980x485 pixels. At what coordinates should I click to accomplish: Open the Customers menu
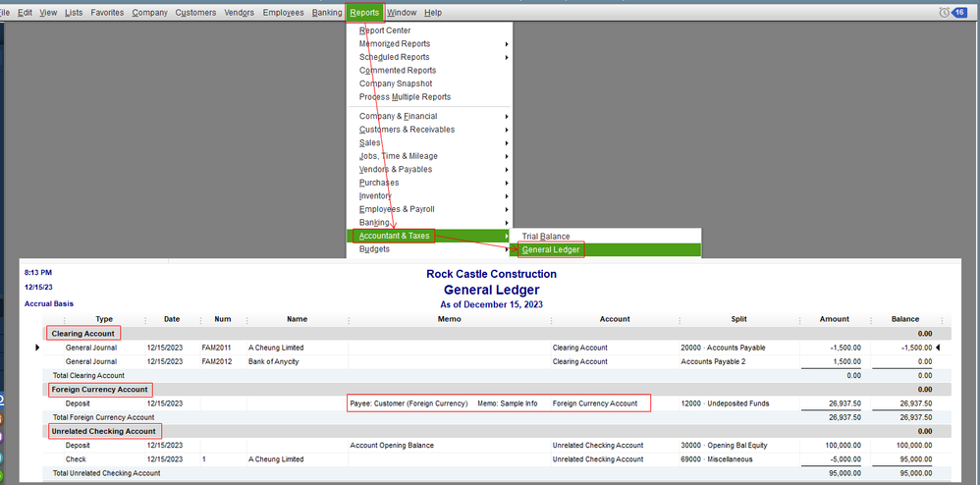pos(195,13)
